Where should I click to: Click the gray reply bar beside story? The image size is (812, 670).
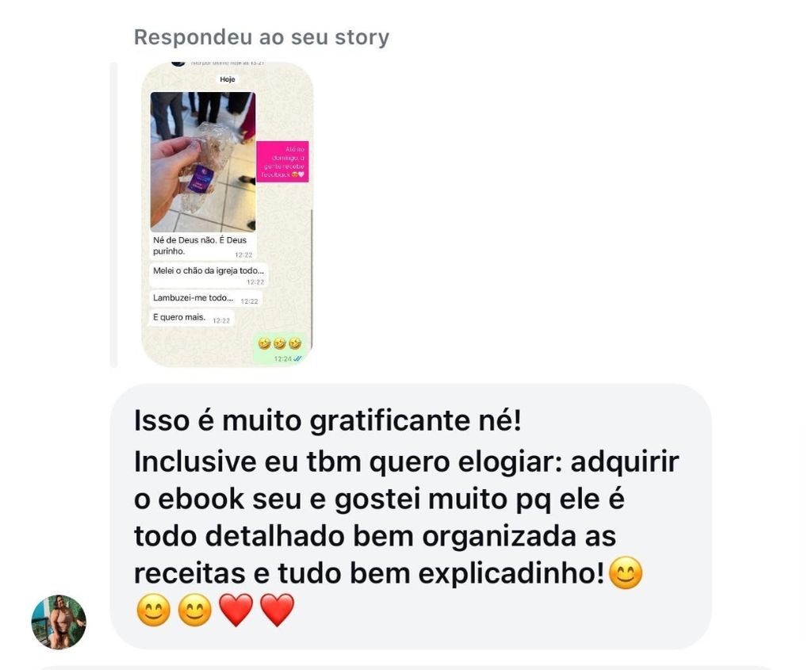(114, 214)
